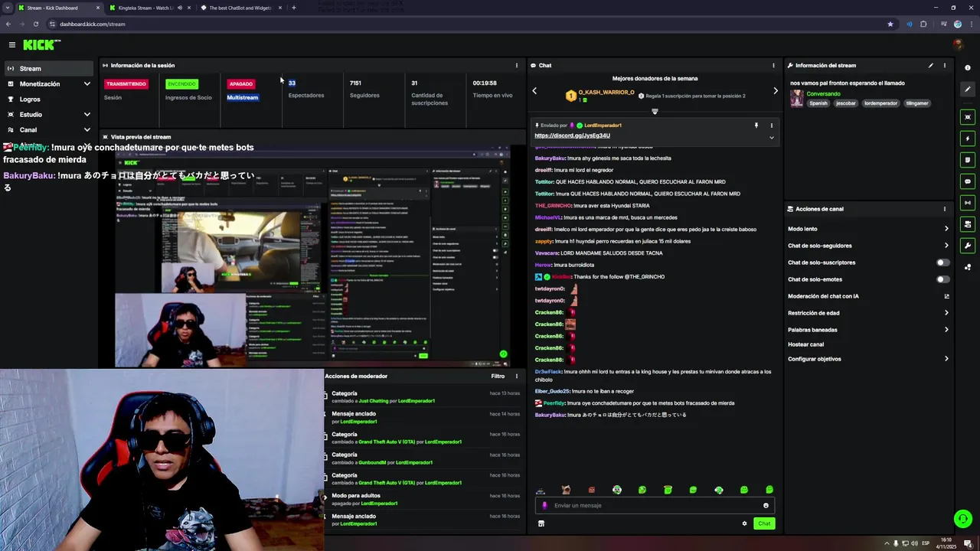
Task: Open the discord.gg/JysEg34U link
Action: pyautogui.click(x=572, y=135)
